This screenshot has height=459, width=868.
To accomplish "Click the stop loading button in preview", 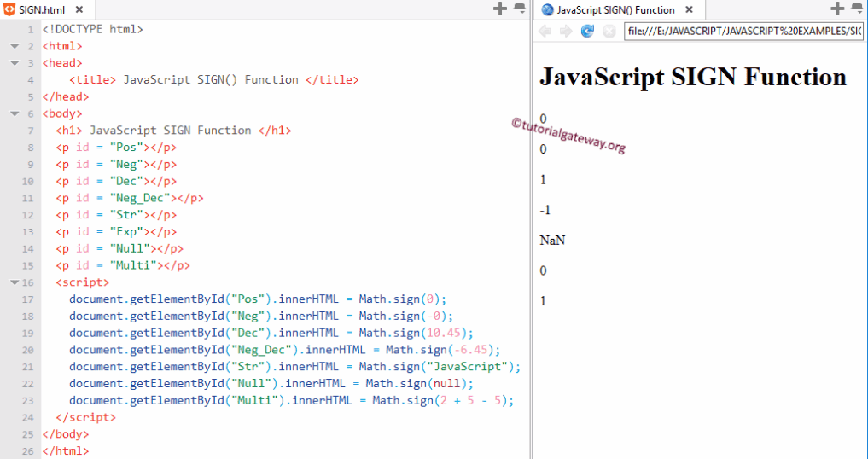I will (609, 32).
